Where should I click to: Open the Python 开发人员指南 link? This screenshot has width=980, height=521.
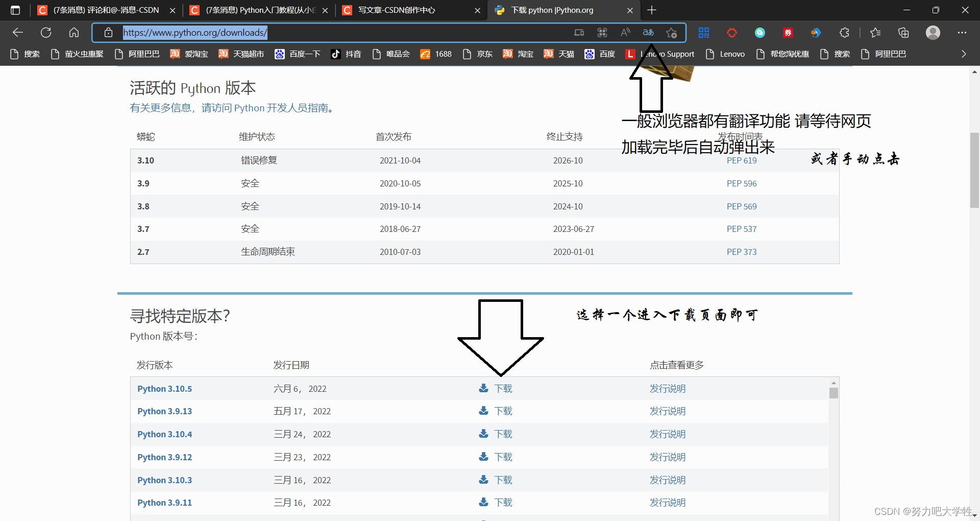coord(281,108)
